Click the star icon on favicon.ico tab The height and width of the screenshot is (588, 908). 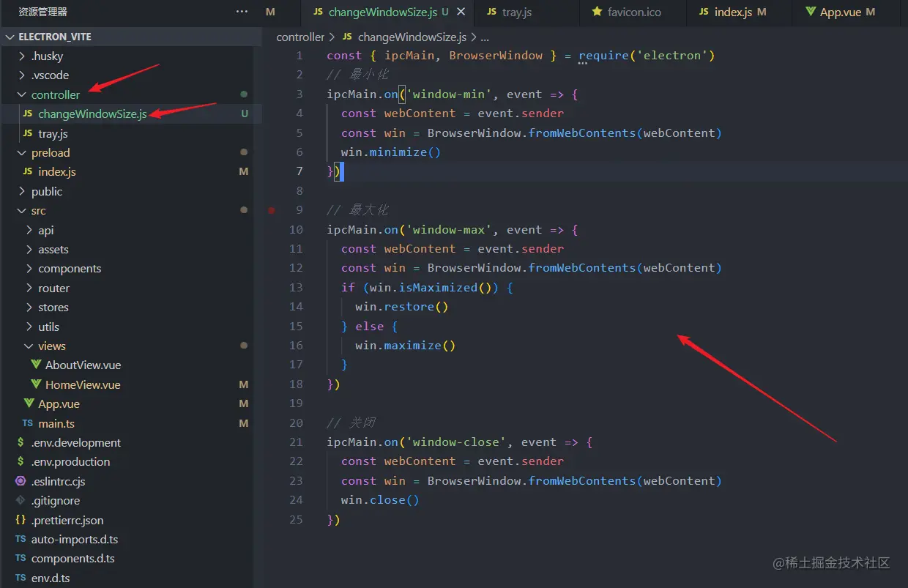click(597, 12)
